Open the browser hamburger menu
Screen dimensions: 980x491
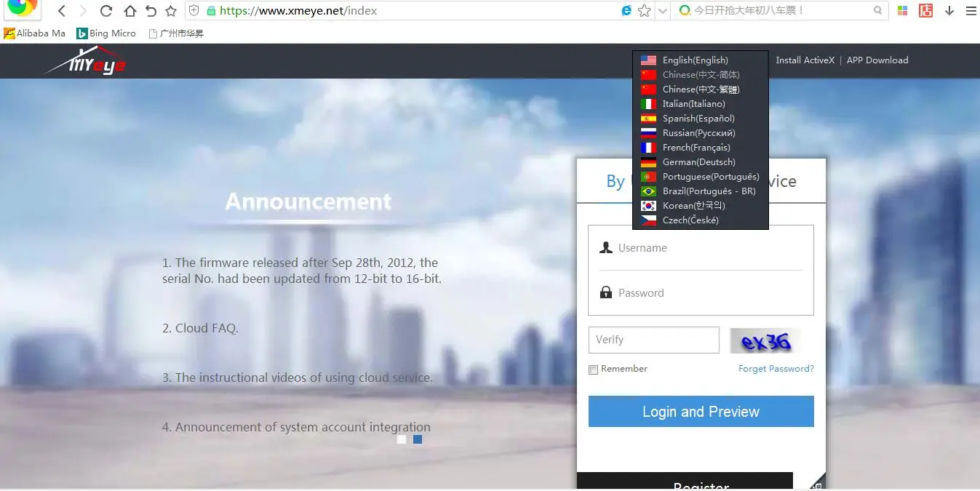pos(971,11)
